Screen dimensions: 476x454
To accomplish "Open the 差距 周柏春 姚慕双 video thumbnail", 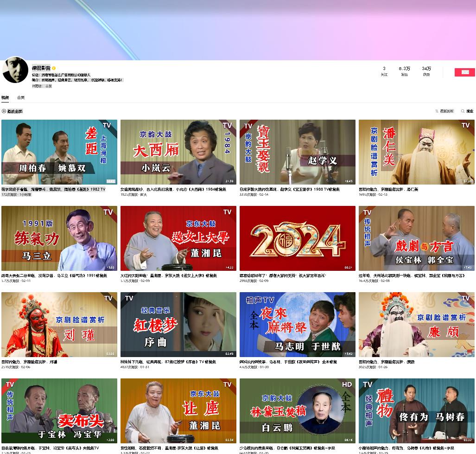I will click(59, 152).
